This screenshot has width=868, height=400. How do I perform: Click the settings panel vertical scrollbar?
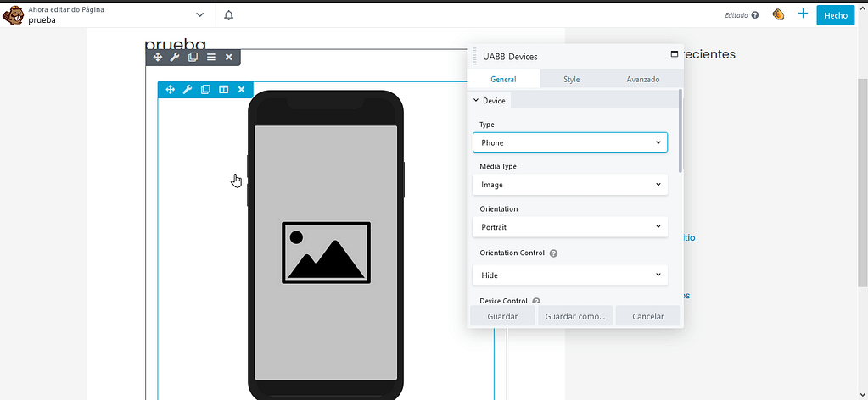[x=680, y=130]
